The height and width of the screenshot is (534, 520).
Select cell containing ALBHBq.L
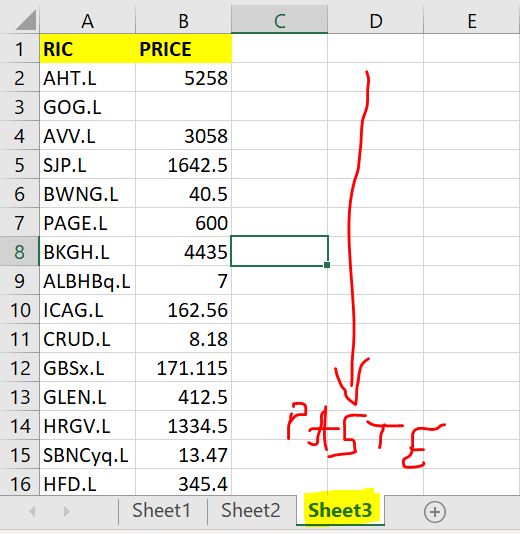tap(88, 281)
